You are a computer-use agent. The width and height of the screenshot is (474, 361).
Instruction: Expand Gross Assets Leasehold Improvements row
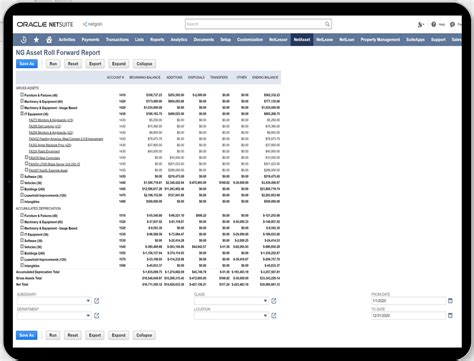22,195
